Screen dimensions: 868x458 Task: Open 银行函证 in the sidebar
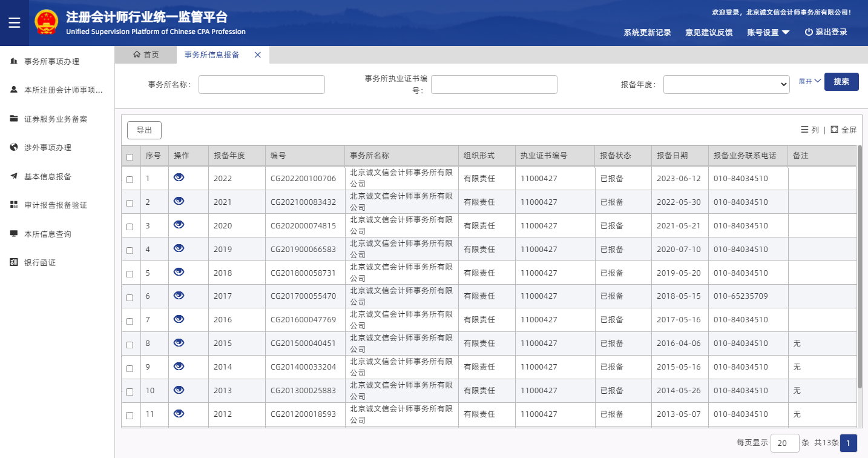[40, 263]
